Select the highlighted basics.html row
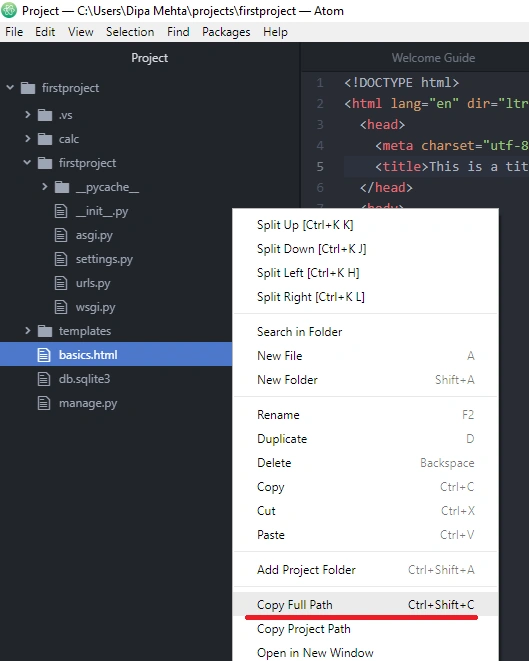529x661 pixels. click(x=116, y=354)
